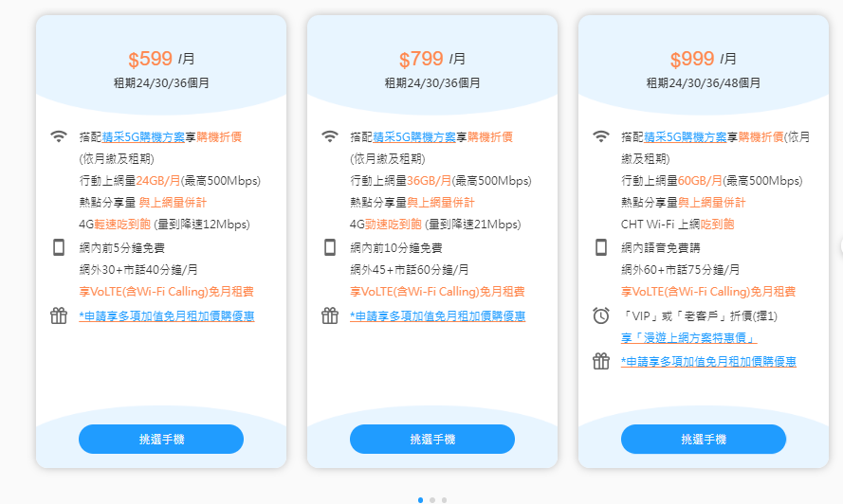
Task: Click the phone icon in the $999 plan
Action: click(x=600, y=247)
